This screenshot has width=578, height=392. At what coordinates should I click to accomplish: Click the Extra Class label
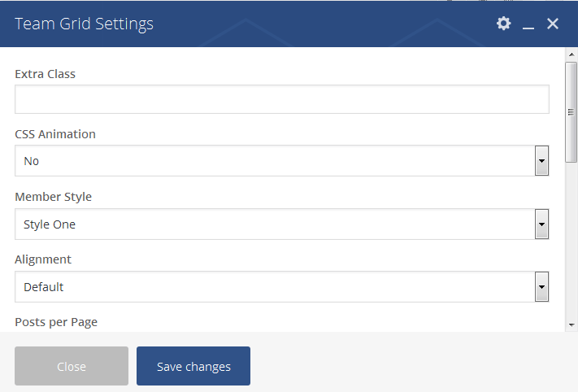[46, 74]
